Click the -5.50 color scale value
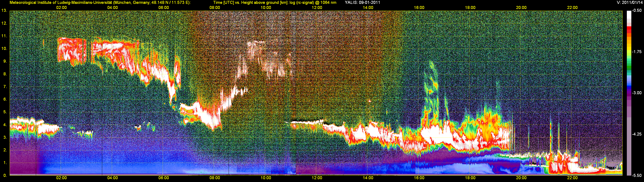644x182 pixels. [637, 176]
